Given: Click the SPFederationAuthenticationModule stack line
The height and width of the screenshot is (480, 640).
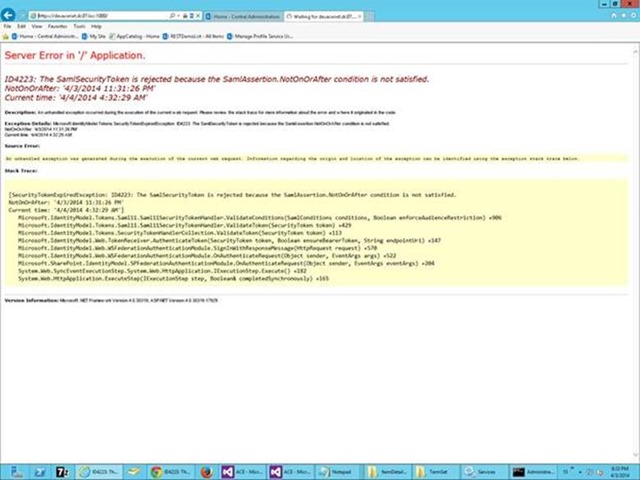Looking at the screenshot, I should tap(226, 263).
